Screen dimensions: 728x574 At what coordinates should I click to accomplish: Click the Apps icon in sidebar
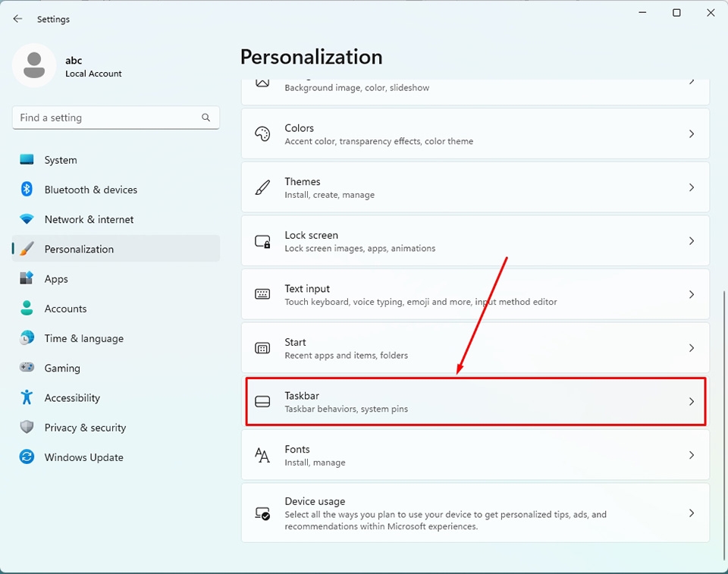[27, 278]
